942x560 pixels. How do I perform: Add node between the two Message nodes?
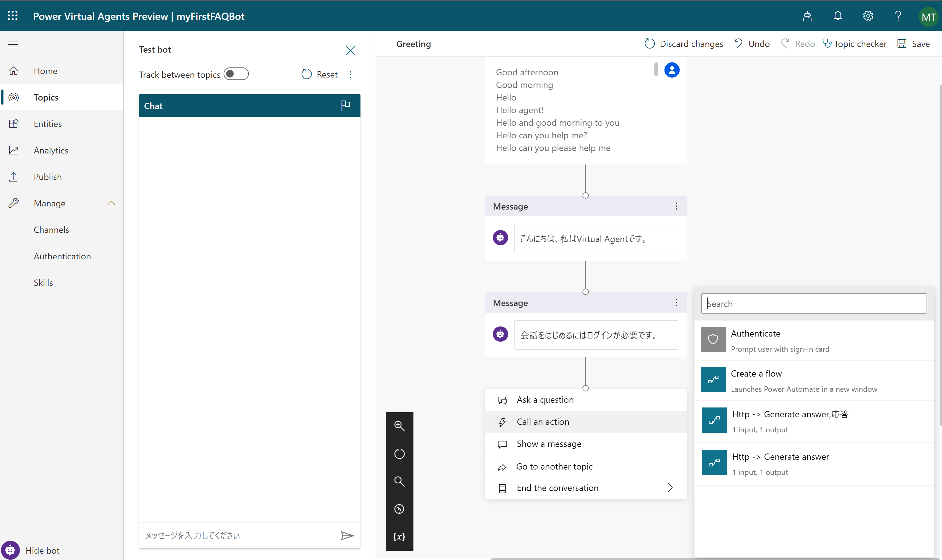585,292
